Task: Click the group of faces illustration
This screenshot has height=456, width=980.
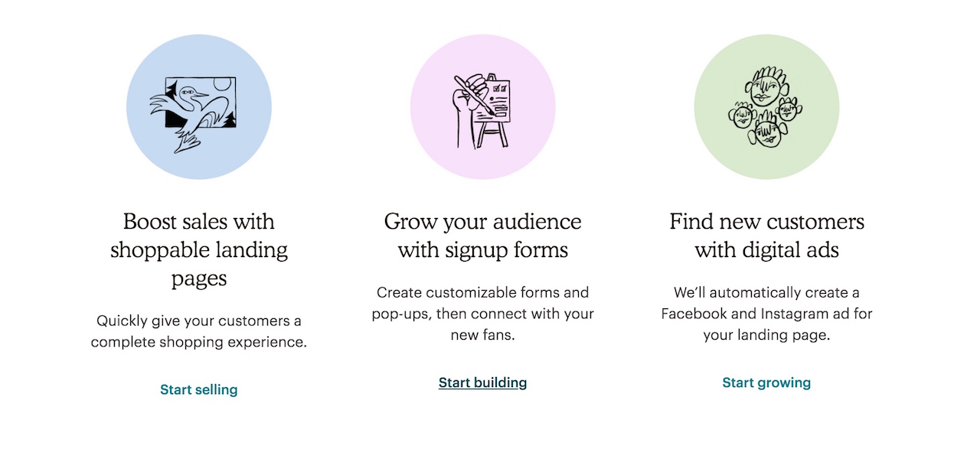Action: coord(766,108)
